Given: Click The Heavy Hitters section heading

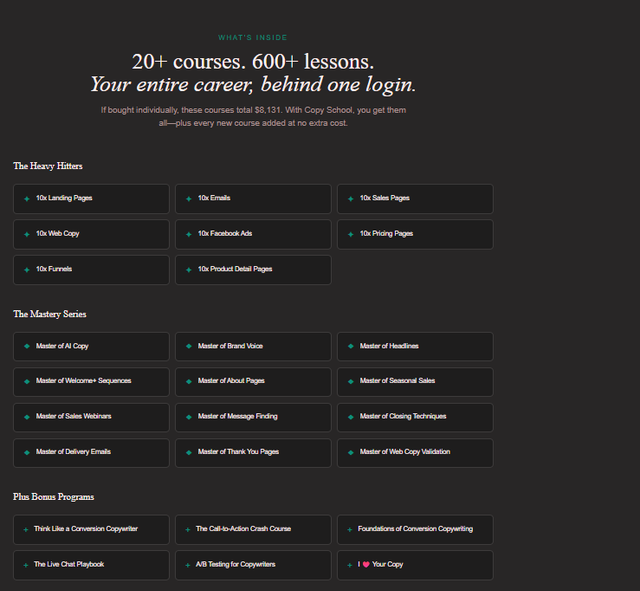Looking at the screenshot, I should (48, 166).
